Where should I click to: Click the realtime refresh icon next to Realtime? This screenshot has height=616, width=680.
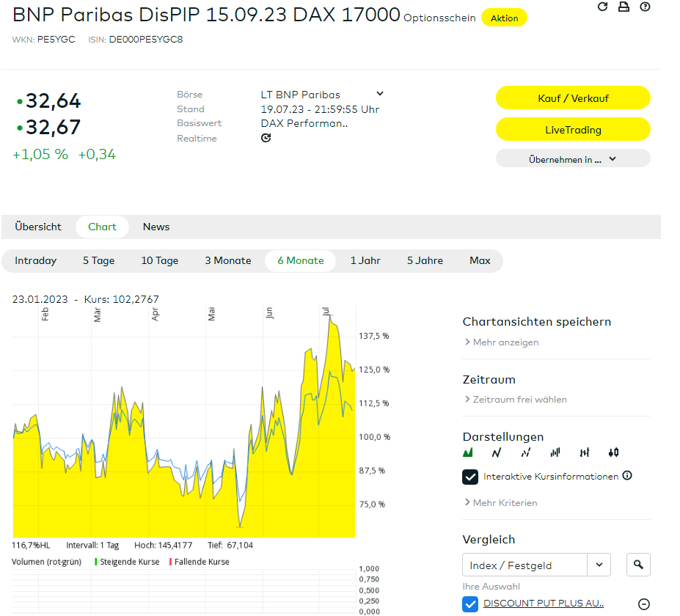[x=266, y=138]
